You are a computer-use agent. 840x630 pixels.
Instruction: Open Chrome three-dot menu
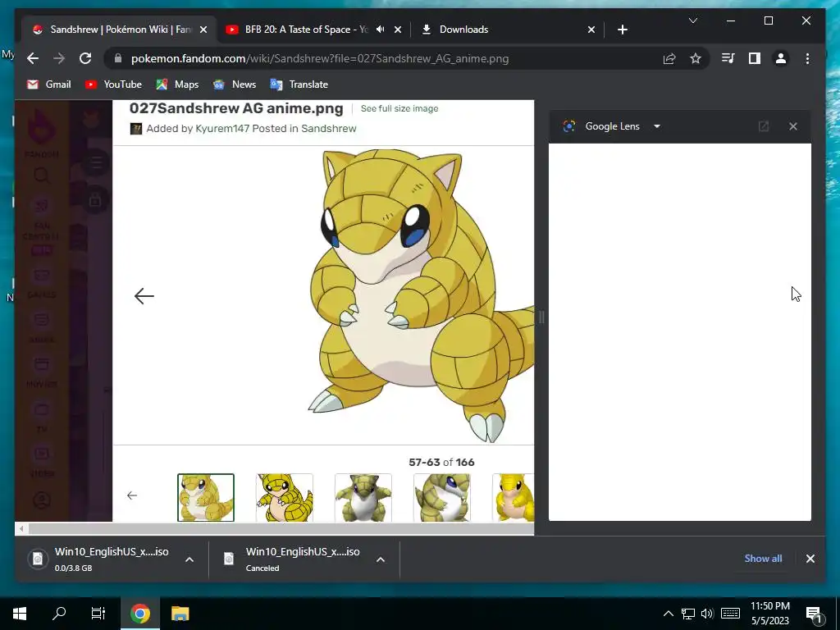[x=807, y=58]
